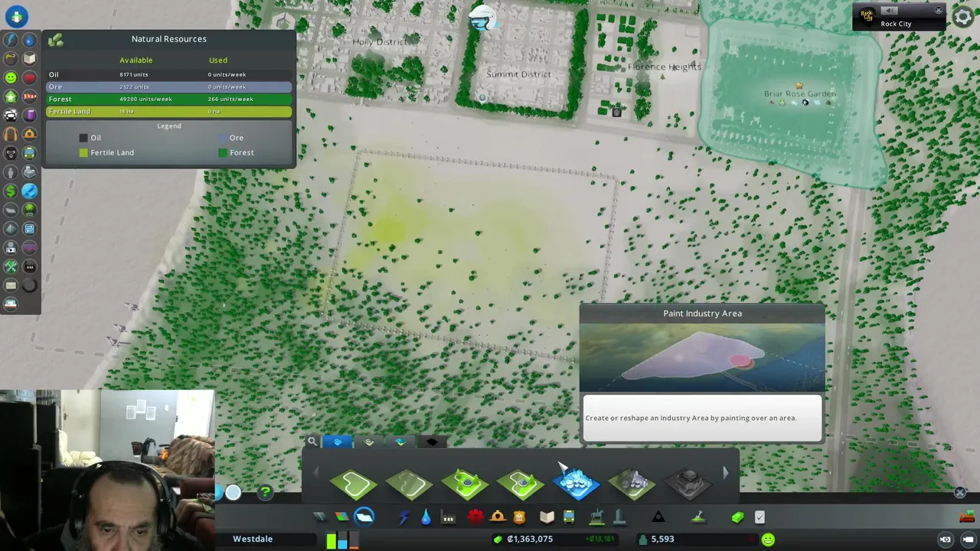Select the Roads build menu
Screen dimensions: 980x551
point(319,517)
